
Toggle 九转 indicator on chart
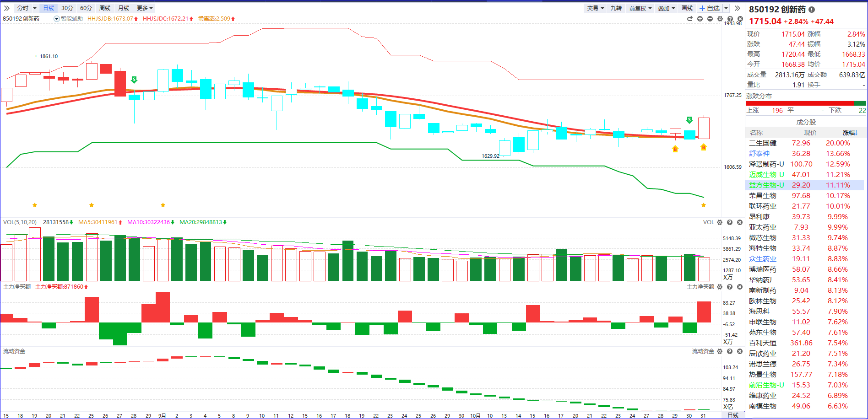pyautogui.click(x=616, y=8)
